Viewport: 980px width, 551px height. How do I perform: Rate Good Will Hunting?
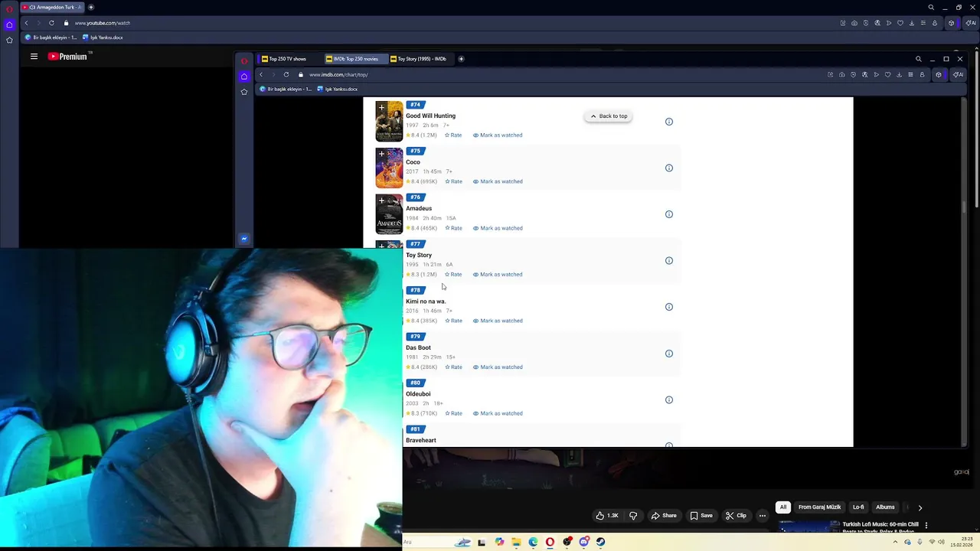click(453, 135)
